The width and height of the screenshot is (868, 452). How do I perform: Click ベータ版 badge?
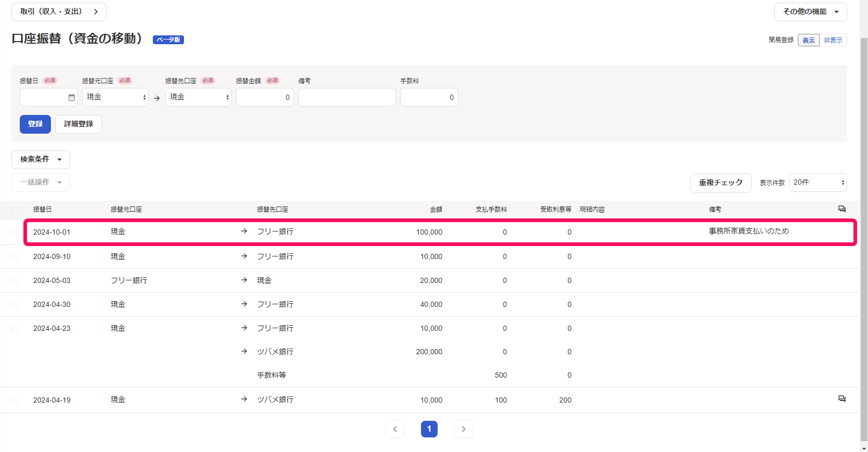pyautogui.click(x=168, y=40)
